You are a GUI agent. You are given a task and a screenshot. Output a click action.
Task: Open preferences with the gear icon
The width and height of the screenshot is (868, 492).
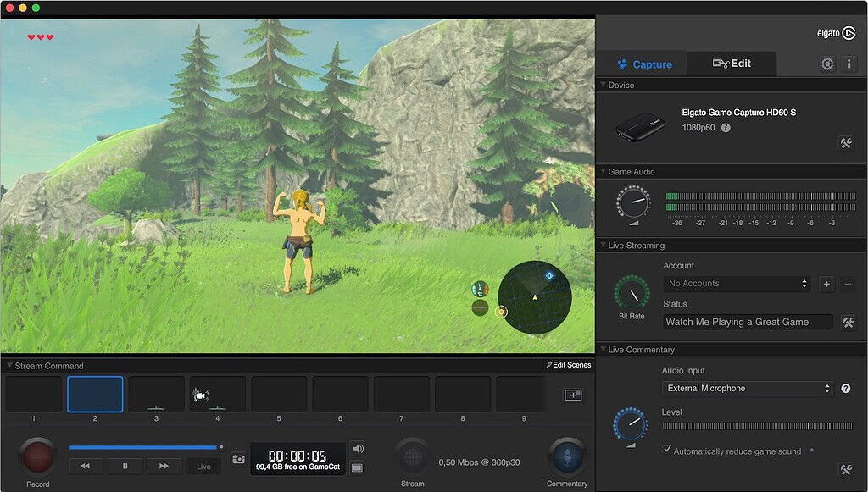coord(827,64)
